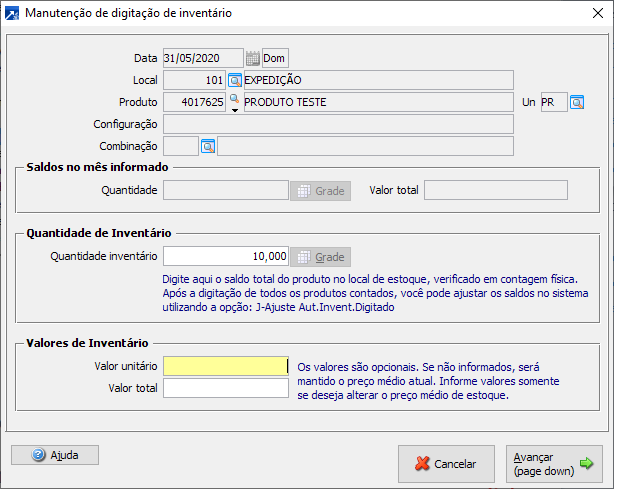The width and height of the screenshot is (618, 491).
Task: Click the Ajuda help button
Action: [55, 455]
